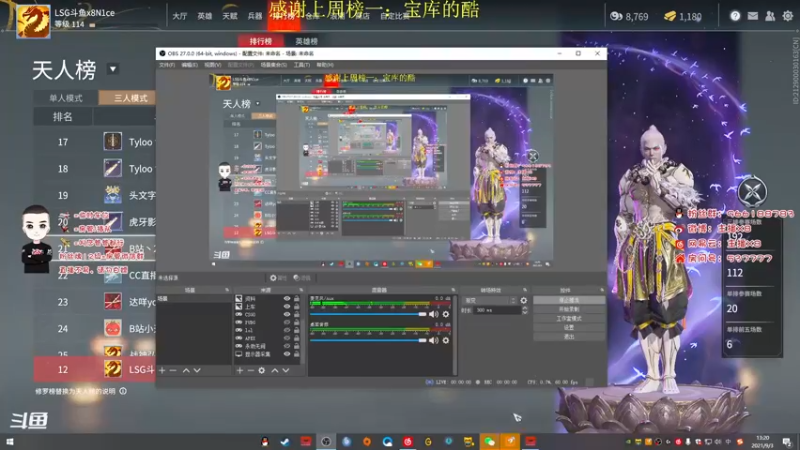
Task: Click the info icon next to 天人榜 explanation
Action: 123,391
